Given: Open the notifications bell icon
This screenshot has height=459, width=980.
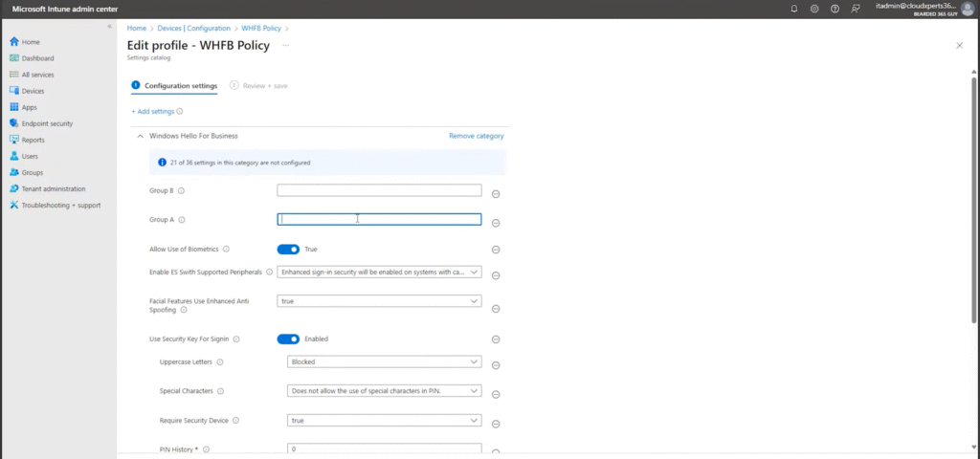Looking at the screenshot, I should click(x=793, y=9).
